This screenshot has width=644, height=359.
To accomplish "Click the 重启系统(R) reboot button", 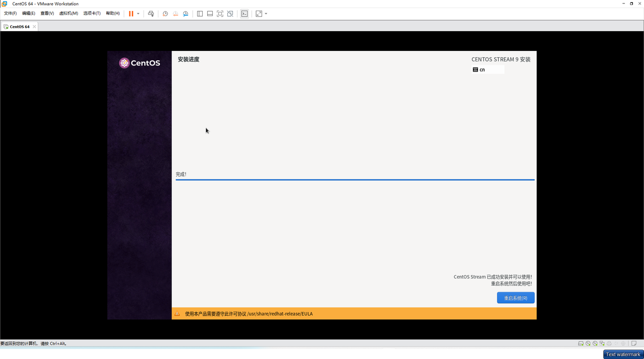I will coord(516,298).
